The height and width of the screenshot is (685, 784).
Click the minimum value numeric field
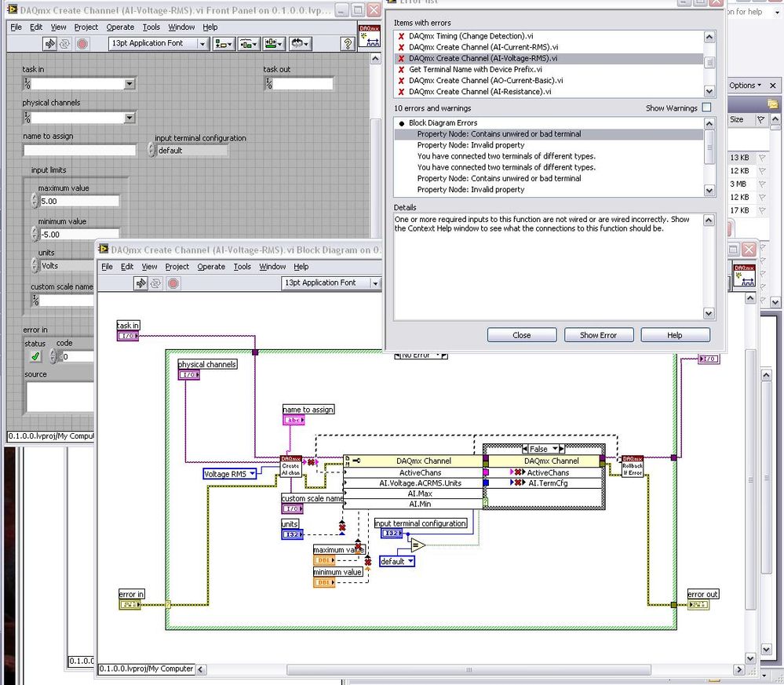79,234
